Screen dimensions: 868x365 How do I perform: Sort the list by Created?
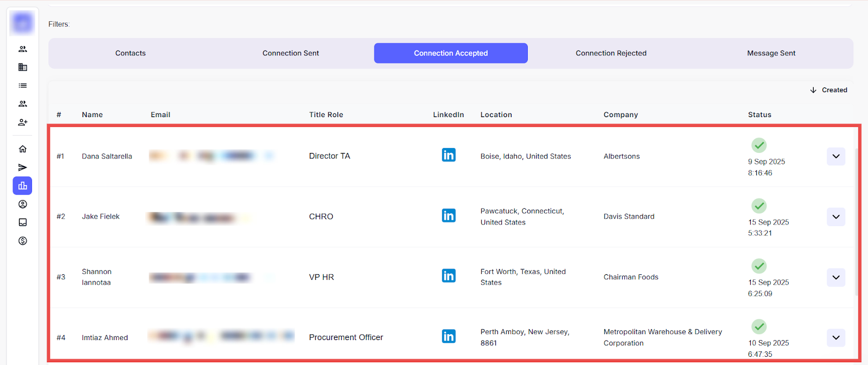tap(828, 90)
